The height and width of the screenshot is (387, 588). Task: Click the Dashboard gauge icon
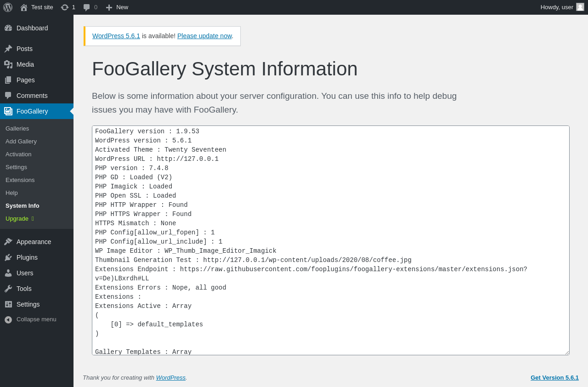coord(8,28)
